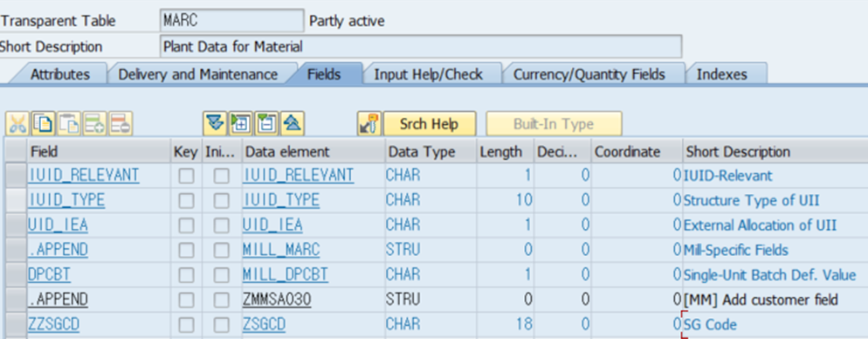Click the Short Description column header
868x339 pixels.
(775, 151)
